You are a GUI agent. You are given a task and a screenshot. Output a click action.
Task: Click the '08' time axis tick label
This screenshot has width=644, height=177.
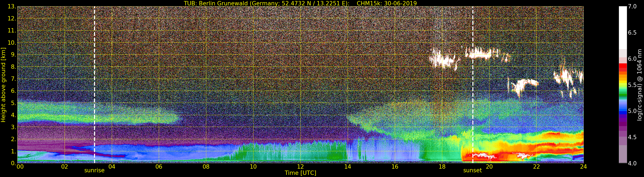tap(206, 166)
